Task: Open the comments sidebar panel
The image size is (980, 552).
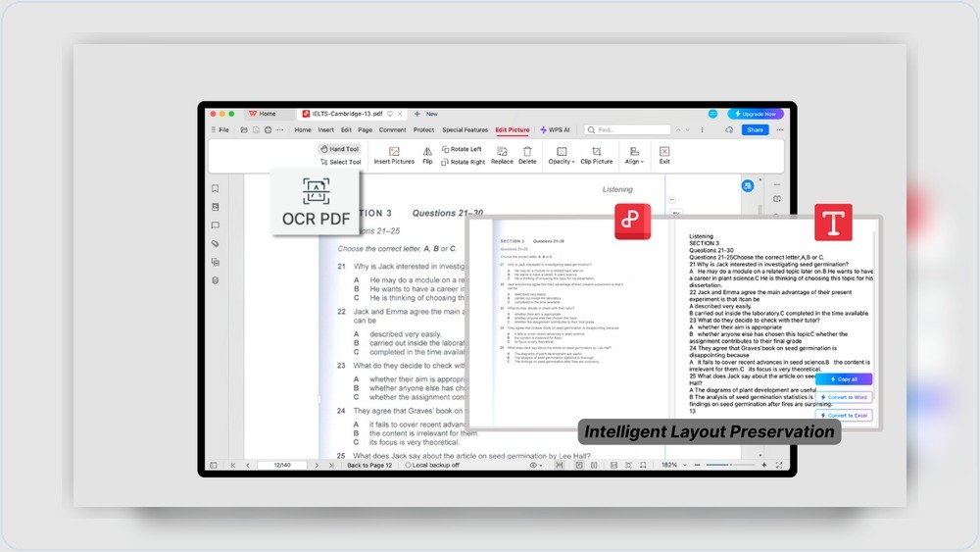Action: pos(215,226)
